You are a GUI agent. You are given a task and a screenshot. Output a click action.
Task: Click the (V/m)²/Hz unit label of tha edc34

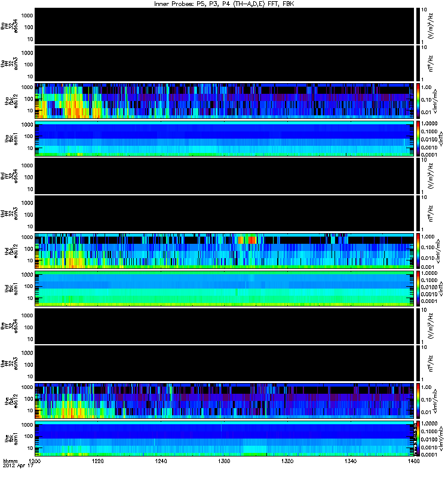pos(431,26)
